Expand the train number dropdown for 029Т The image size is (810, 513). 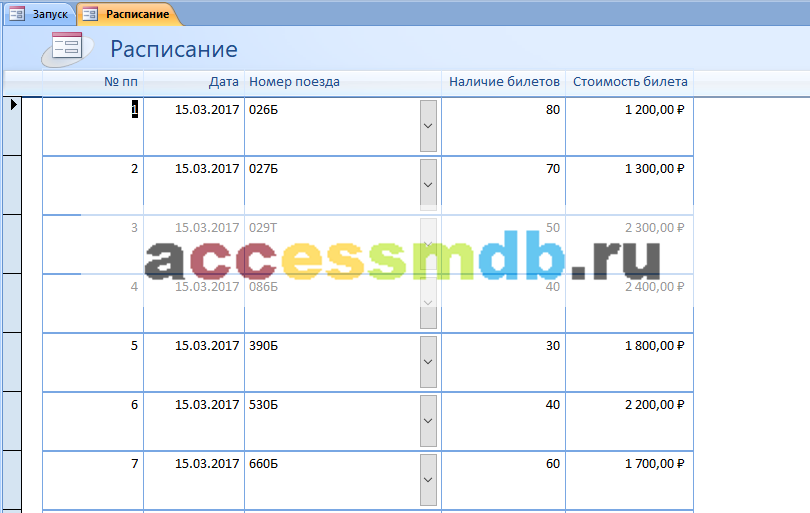(x=428, y=244)
